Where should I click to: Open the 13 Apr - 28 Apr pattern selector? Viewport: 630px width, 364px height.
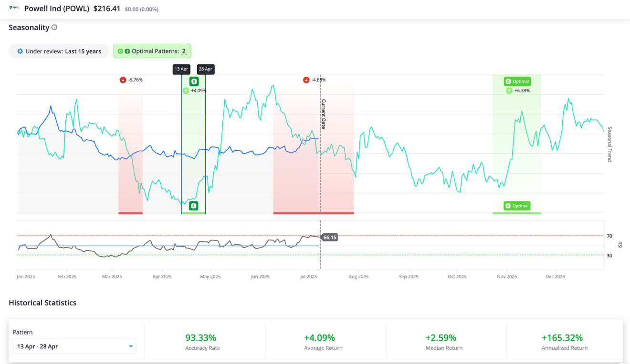pyautogui.click(x=74, y=346)
